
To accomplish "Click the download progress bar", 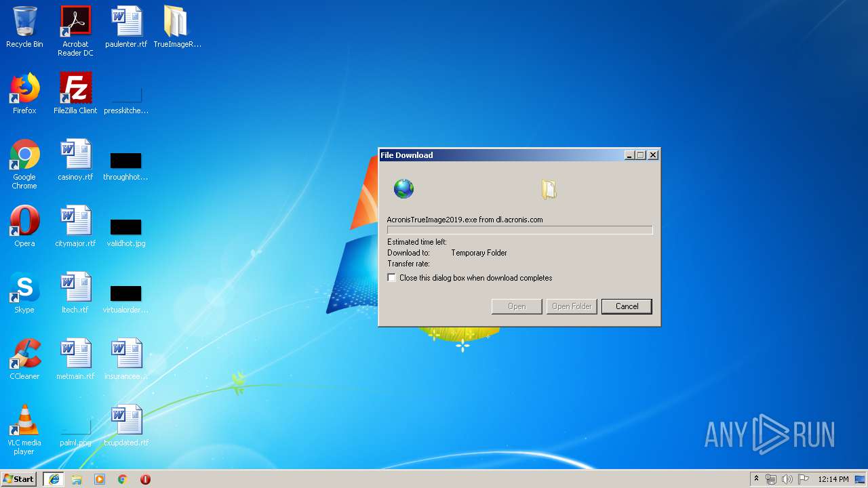I will 519,230.
